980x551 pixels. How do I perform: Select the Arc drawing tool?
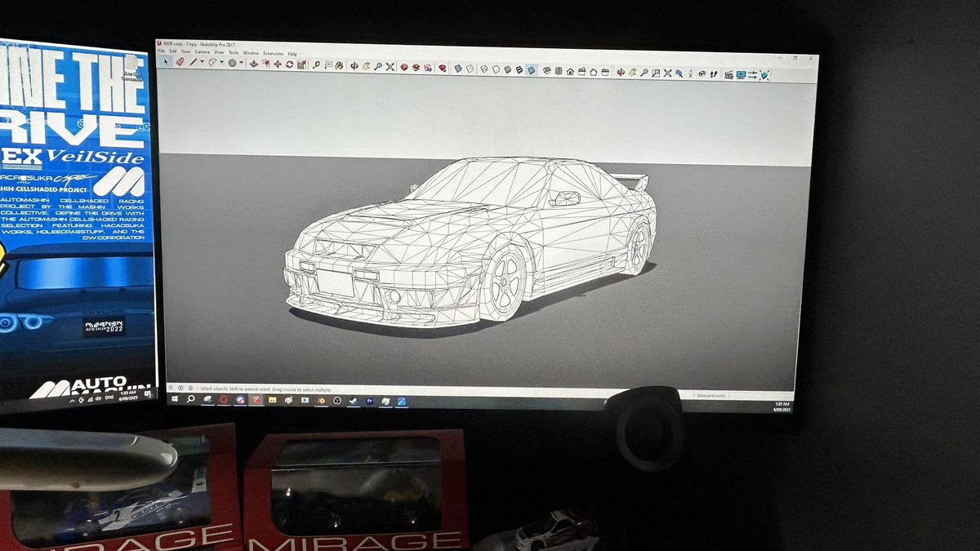(212, 62)
